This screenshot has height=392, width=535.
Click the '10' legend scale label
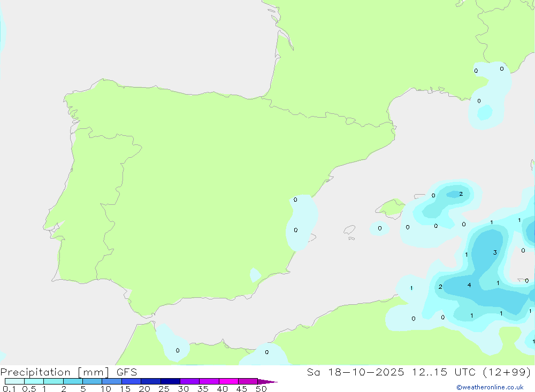[106, 389]
